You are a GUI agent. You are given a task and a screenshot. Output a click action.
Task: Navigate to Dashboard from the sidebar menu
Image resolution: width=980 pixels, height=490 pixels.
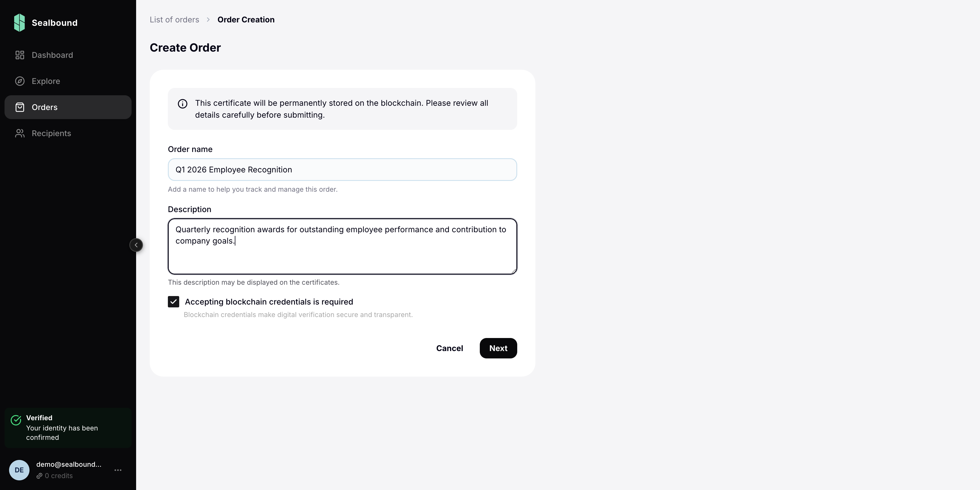52,55
